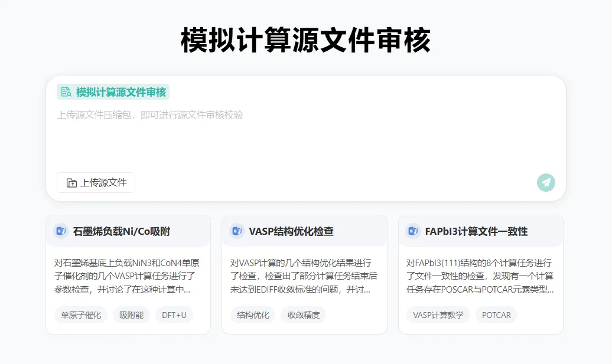Click the 模拟计算源文件审核 green tag chip

[113, 92]
